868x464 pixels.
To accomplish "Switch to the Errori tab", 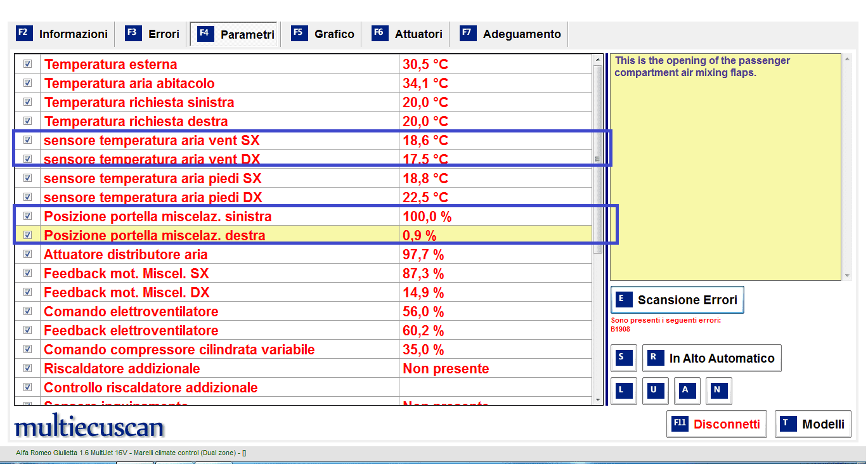I will pyautogui.click(x=153, y=34).
